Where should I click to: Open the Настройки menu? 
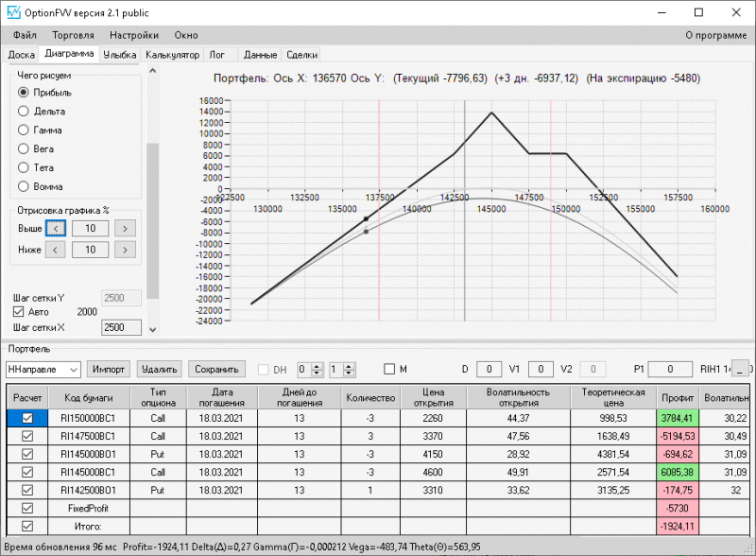tap(134, 35)
